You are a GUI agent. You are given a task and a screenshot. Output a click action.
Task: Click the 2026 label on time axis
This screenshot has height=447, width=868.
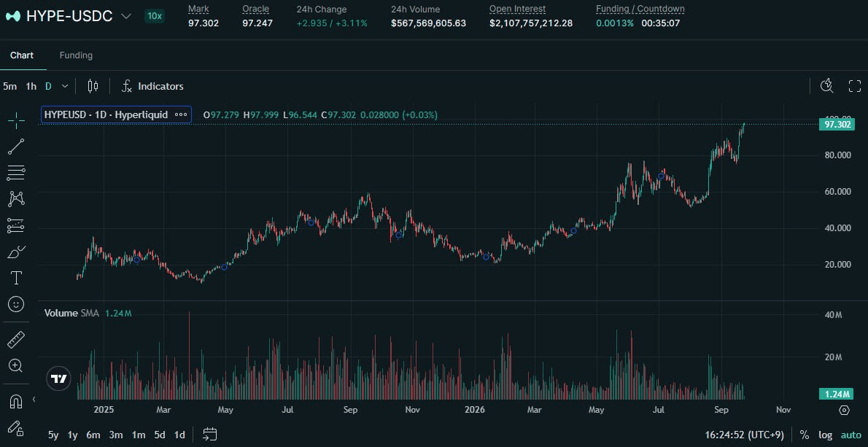[x=474, y=410]
